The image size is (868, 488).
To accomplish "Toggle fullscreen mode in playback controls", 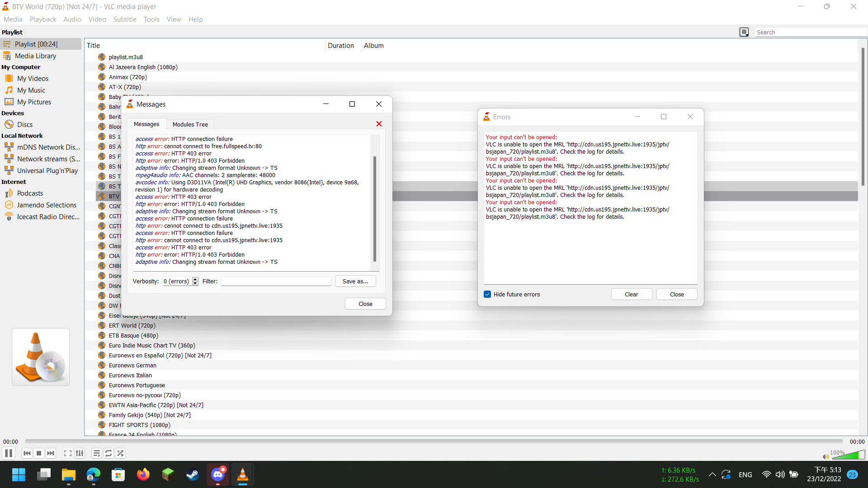I will coord(67,453).
